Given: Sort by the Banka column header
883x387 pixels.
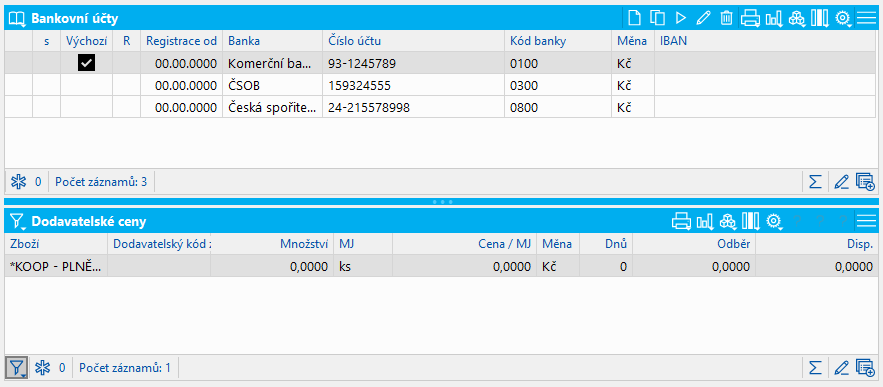Looking at the screenshot, I should 273,41.
